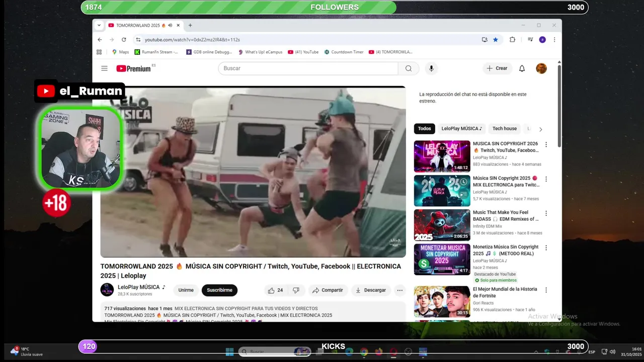This screenshot has height=362, width=644.
Task: Open the Crear create menu
Action: pyautogui.click(x=497, y=68)
